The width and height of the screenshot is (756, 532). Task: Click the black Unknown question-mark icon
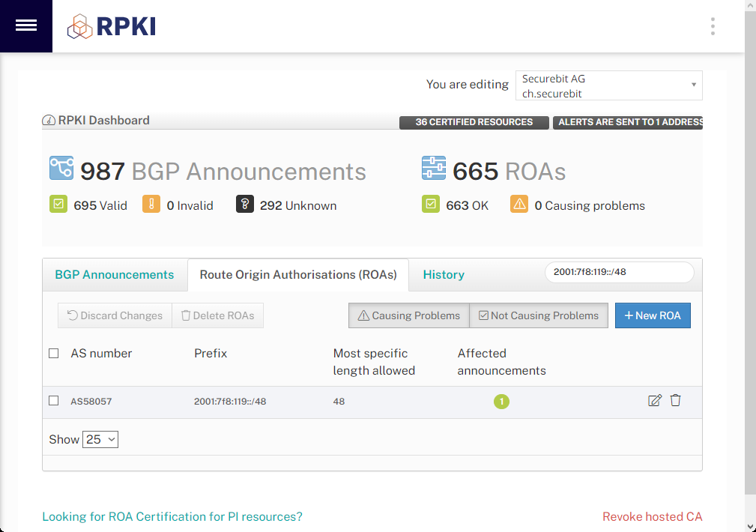pyautogui.click(x=245, y=204)
